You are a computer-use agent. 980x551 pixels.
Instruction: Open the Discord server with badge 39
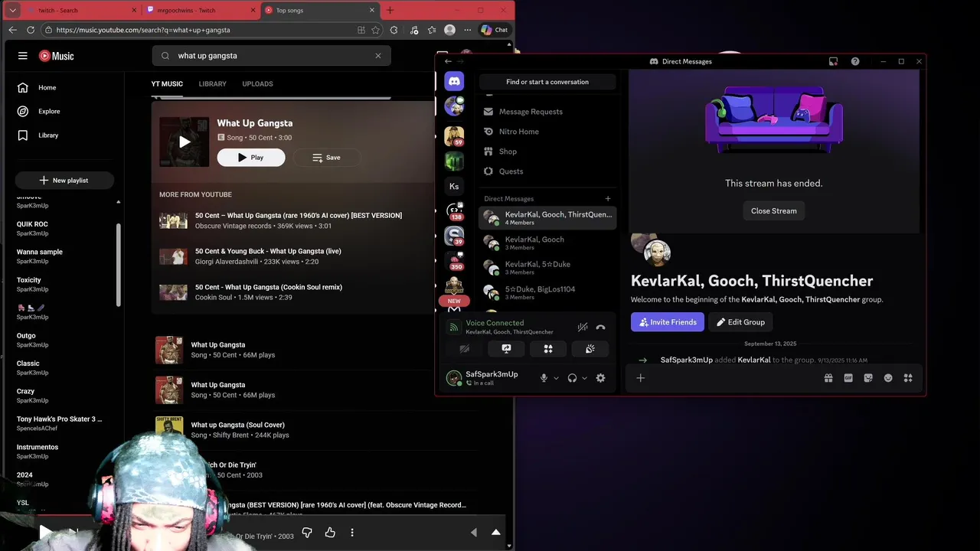[x=454, y=236]
